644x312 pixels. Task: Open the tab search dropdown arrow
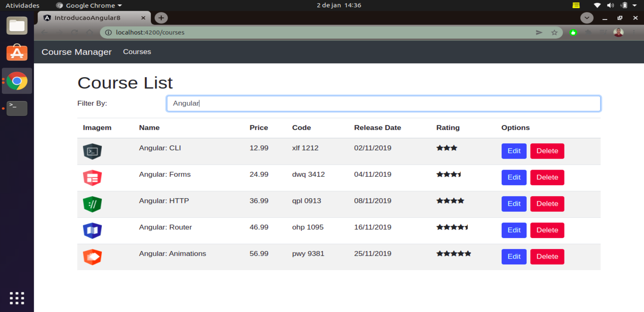[587, 18]
